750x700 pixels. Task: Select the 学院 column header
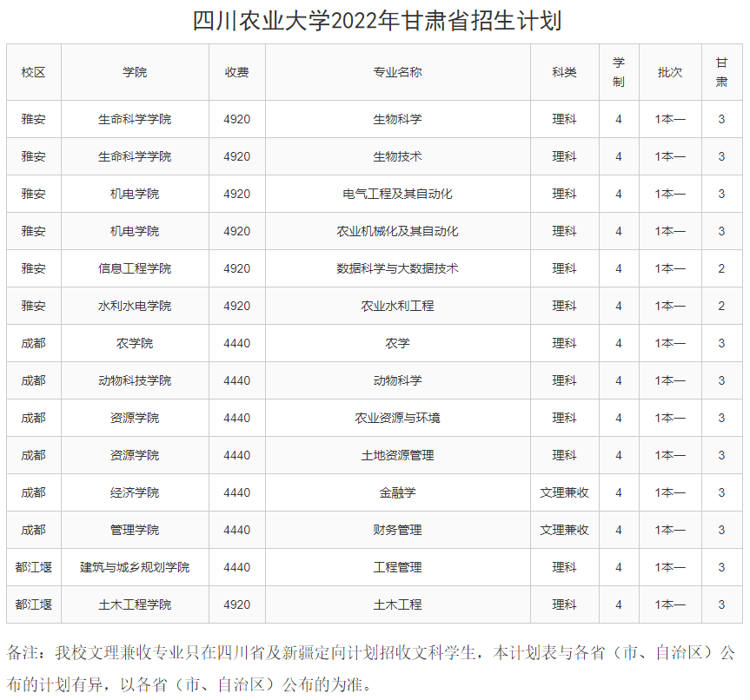pyautogui.click(x=135, y=72)
